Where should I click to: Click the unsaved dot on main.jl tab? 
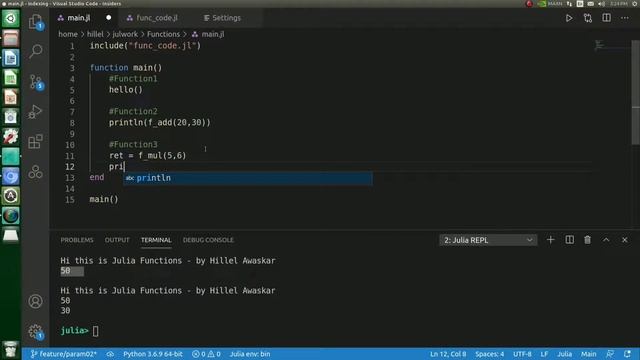pos(109,18)
